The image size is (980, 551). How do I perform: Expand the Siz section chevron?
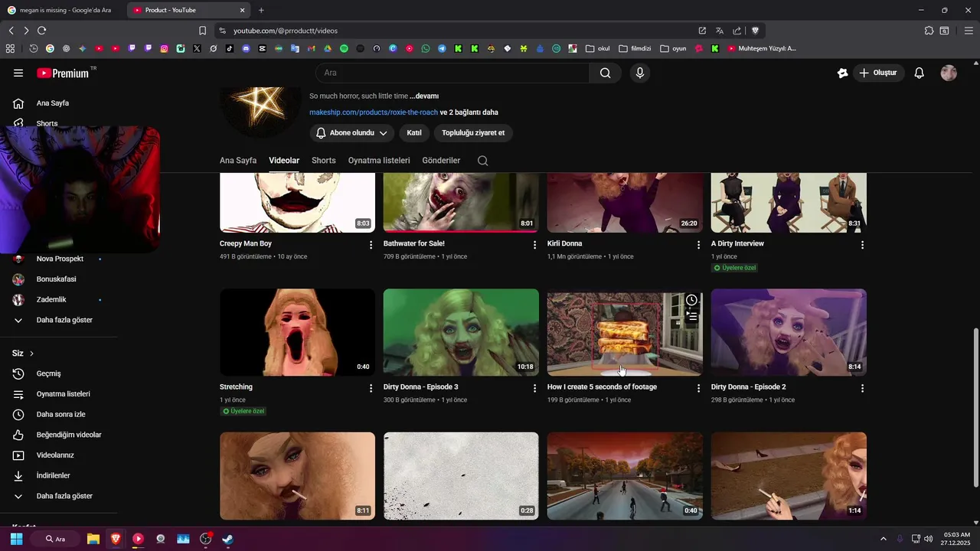(x=31, y=354)
